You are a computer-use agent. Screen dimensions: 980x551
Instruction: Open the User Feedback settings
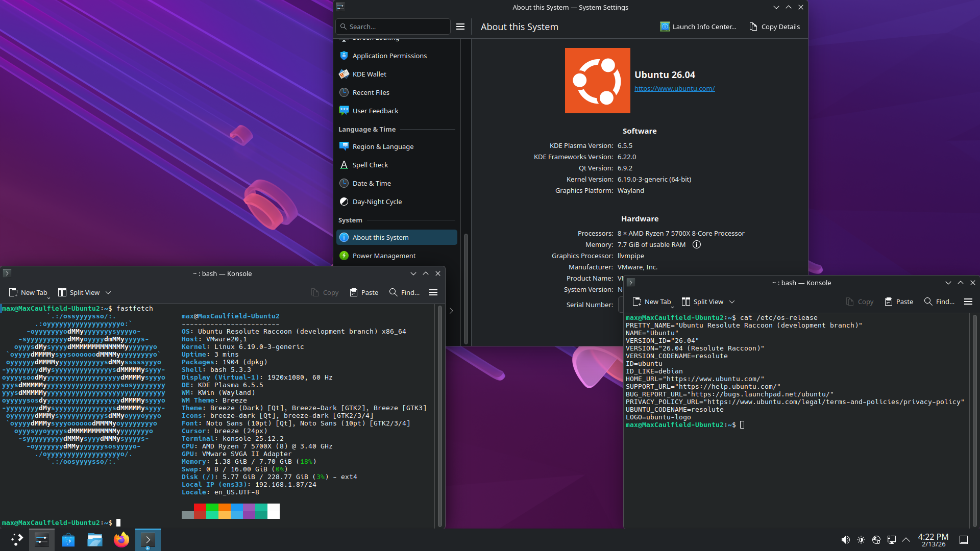[397, 111]
